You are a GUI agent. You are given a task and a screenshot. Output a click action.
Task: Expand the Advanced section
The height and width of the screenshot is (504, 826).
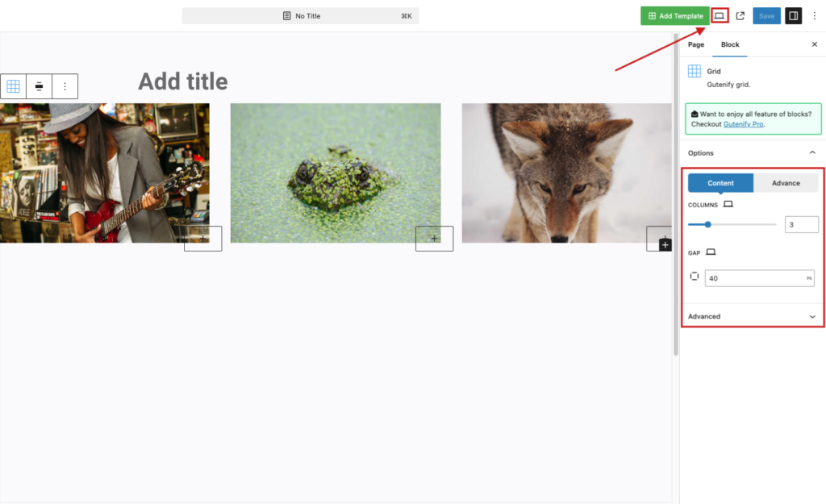point(753,317)
